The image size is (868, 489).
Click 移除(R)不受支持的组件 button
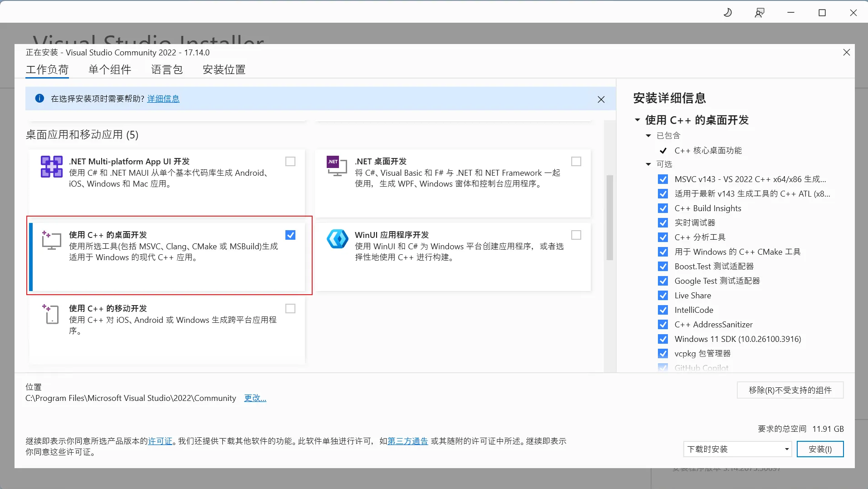(x=790, y=390)
